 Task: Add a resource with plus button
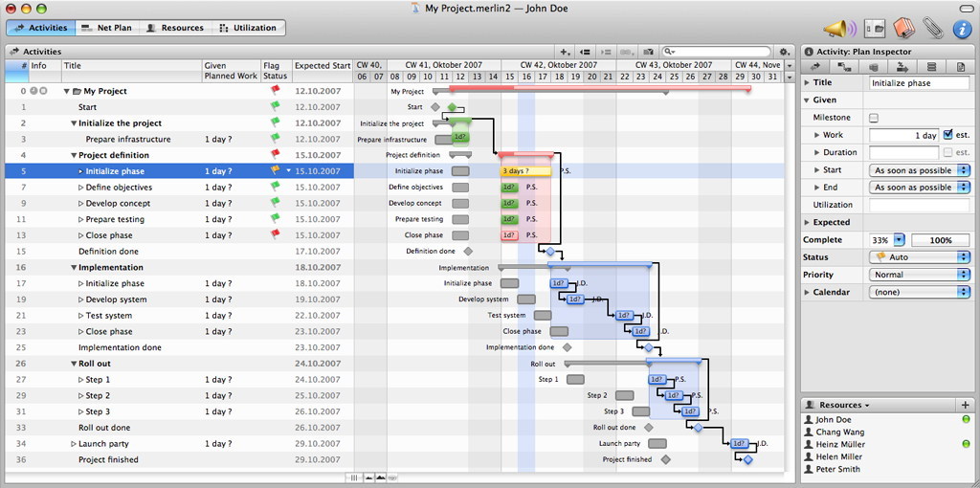coord(965,405)
